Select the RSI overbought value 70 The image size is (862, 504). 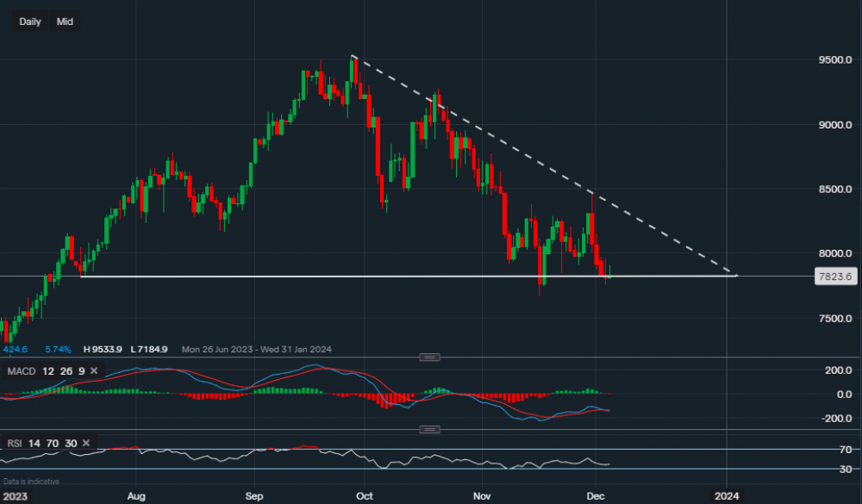[x=51, y=443]
